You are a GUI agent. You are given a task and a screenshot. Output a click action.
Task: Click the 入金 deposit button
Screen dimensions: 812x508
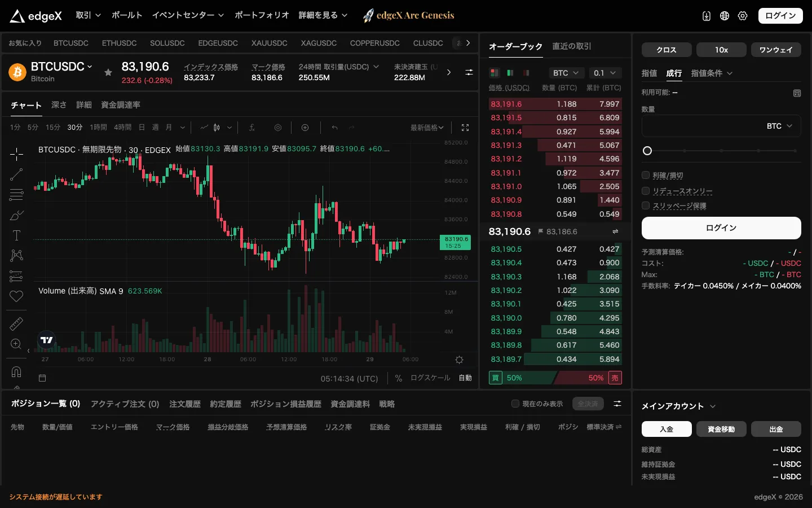[x=667, y=429]
